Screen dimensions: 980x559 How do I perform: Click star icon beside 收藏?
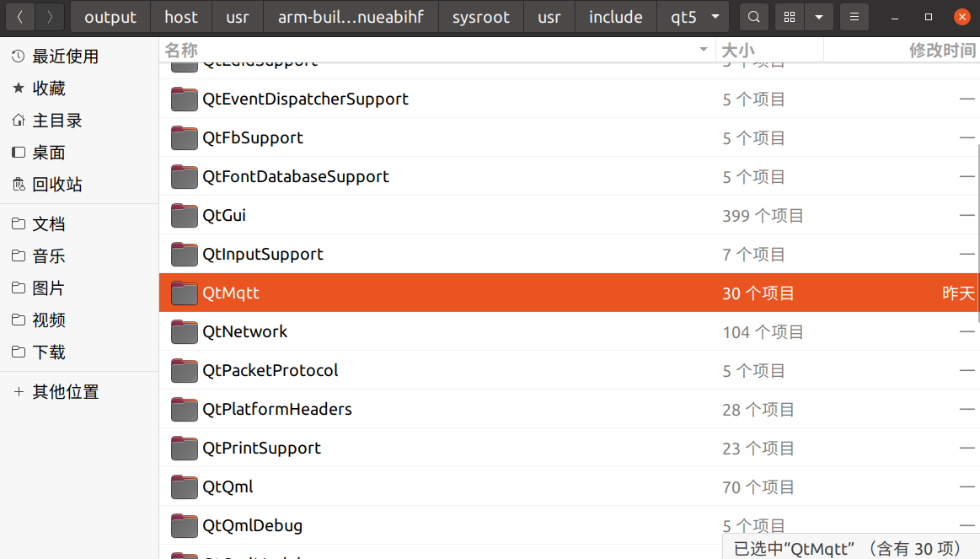[19, 89]
